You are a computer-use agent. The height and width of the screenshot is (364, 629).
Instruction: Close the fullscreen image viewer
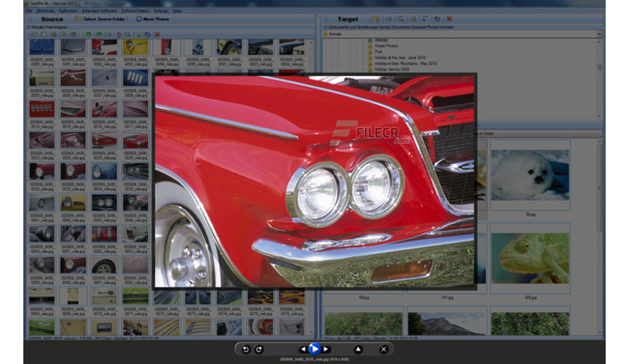coord(384,349)
